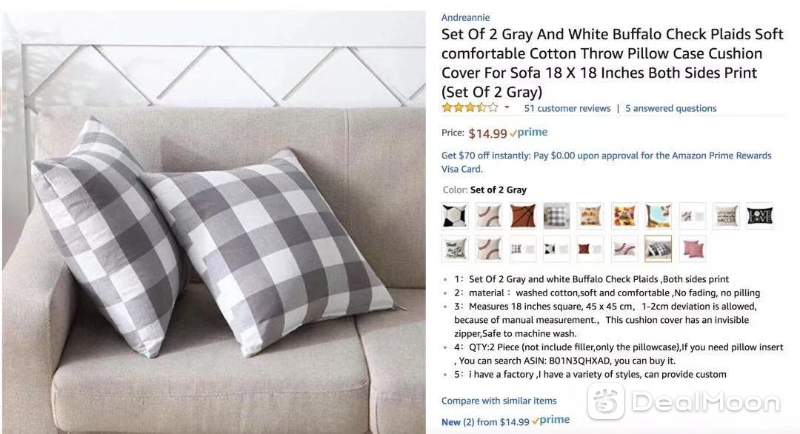
Task: Choose the basketball pattern pillow swatch
Action: [522, 216]
